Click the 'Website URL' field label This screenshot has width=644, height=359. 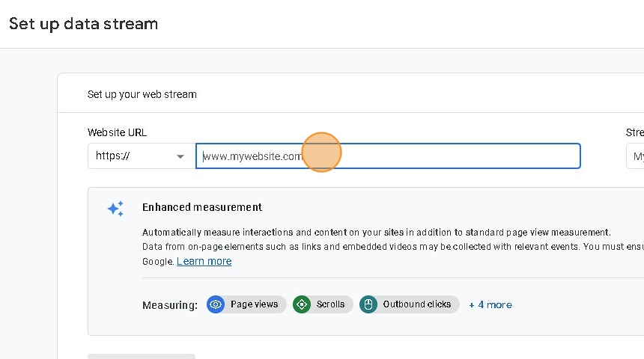click(117, 132)
